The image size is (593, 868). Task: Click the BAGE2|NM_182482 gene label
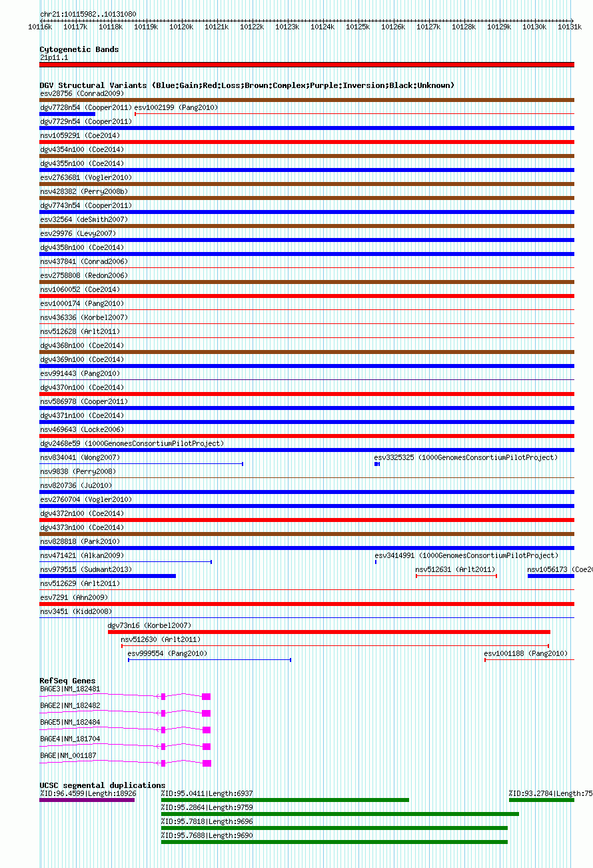point(70,706)
